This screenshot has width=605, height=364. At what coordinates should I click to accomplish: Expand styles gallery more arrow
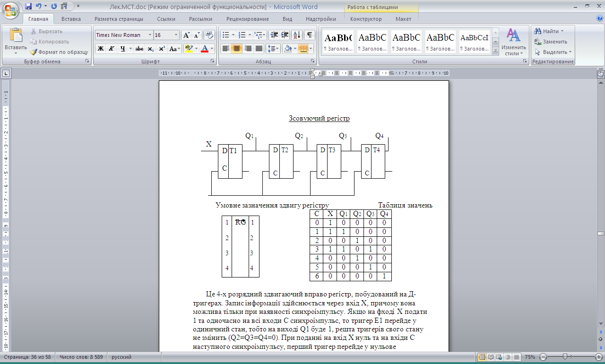pyautogui.click(x=495, y=52)
